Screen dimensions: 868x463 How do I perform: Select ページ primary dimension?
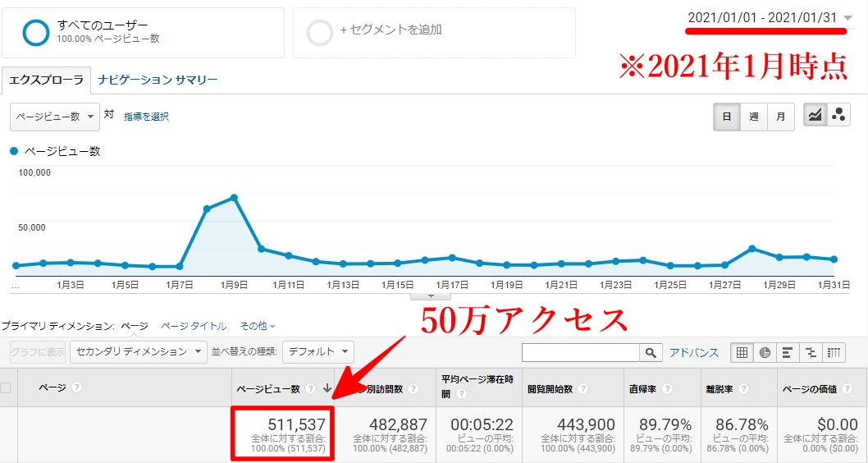pyautogui.click(x=135, y=326)
